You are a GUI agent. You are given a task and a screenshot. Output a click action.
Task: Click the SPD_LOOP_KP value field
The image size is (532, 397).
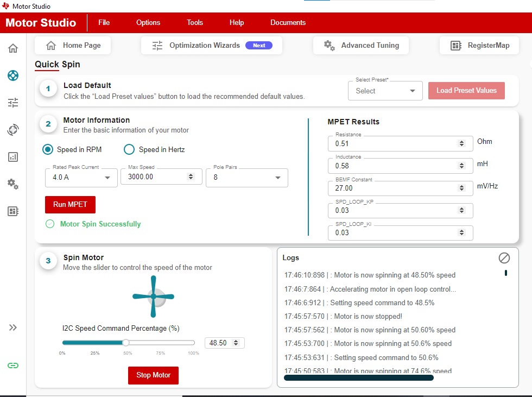click(401, 210)
